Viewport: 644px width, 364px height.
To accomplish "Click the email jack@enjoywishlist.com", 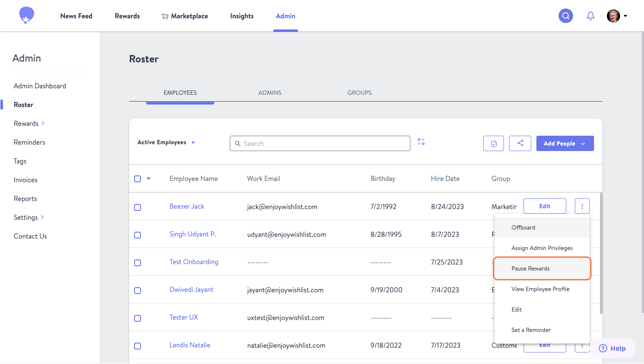I will 282,207.
